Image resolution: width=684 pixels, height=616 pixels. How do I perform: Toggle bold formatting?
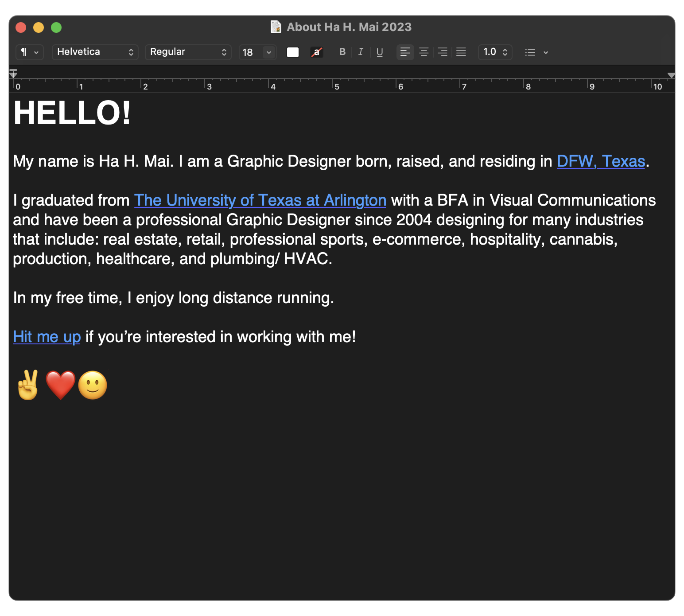(342, 52)
